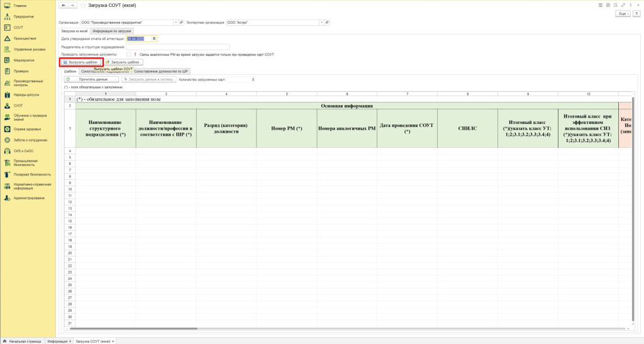Screen dimensions: 644x344
Task: Open the Еще dropdown menu
Action: (x=623, y=14)
